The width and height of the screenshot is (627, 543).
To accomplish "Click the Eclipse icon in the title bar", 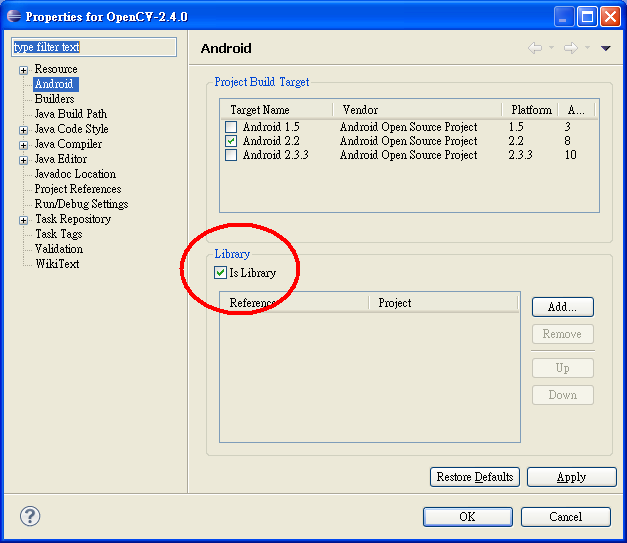I will 14,16.
